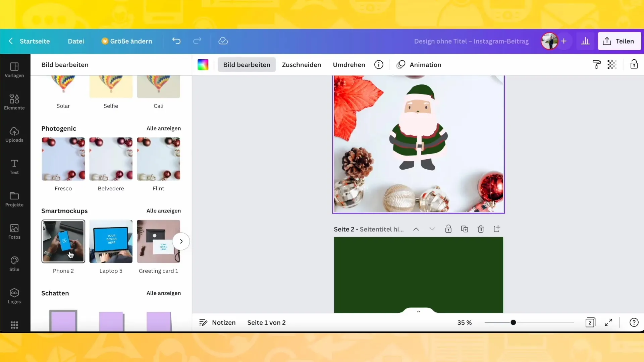Select the color palette swatch in toolbar

click(204, 65)
